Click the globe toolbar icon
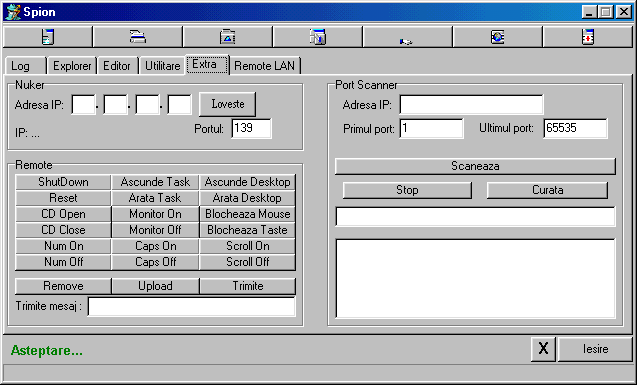The height and width of the screenshot is (385, 637). pos(498,37)
